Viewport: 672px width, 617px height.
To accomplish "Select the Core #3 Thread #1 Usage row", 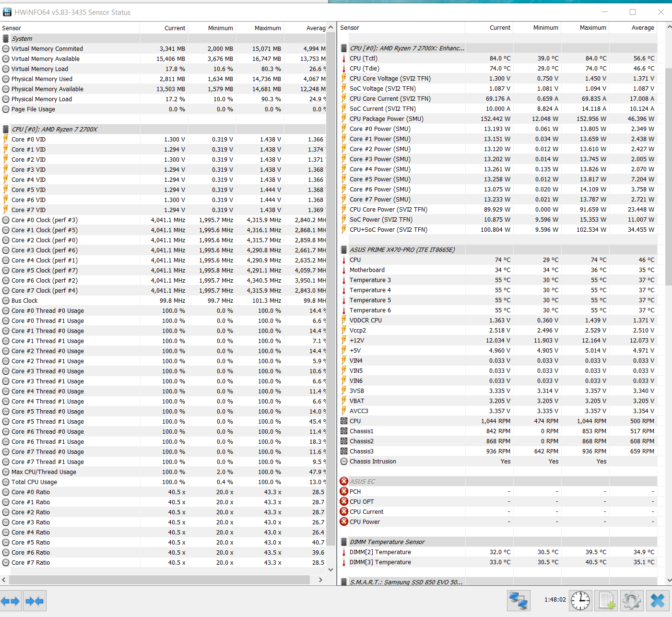I will [163, 381].
